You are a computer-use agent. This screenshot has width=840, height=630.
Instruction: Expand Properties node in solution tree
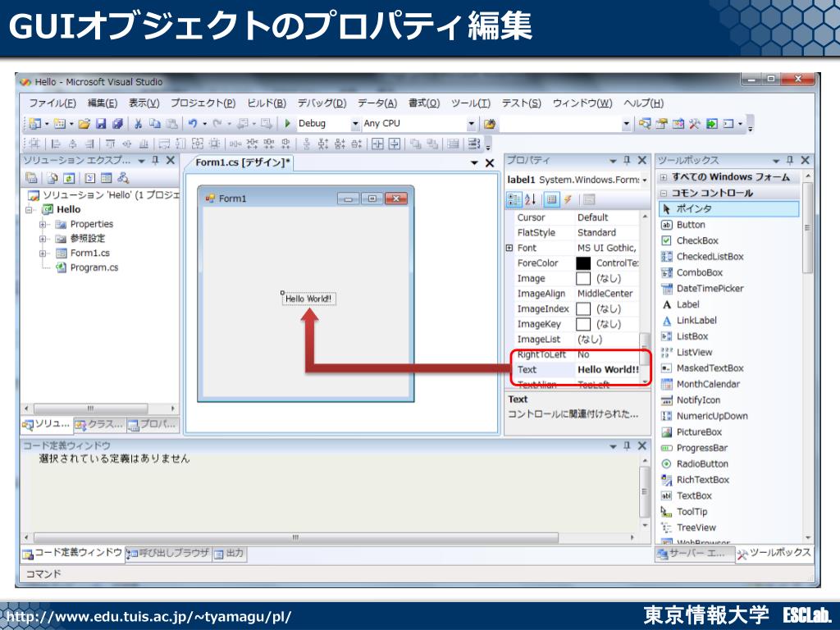tap(43, 225)
